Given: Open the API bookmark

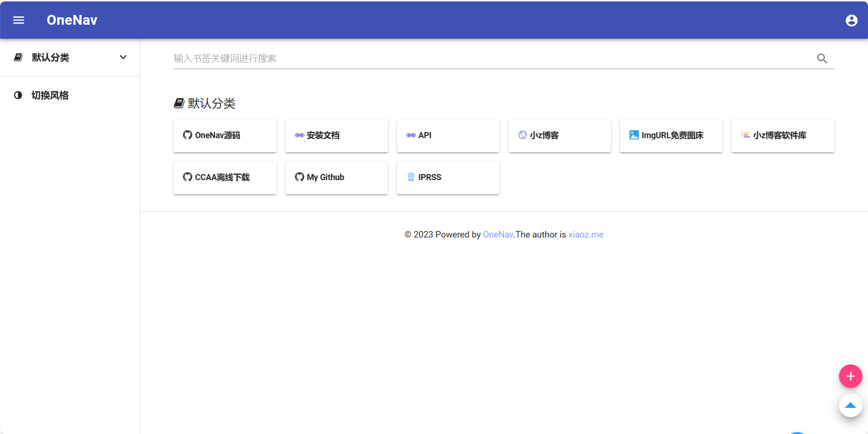Looking at the screenshot, I should [448, 136].
